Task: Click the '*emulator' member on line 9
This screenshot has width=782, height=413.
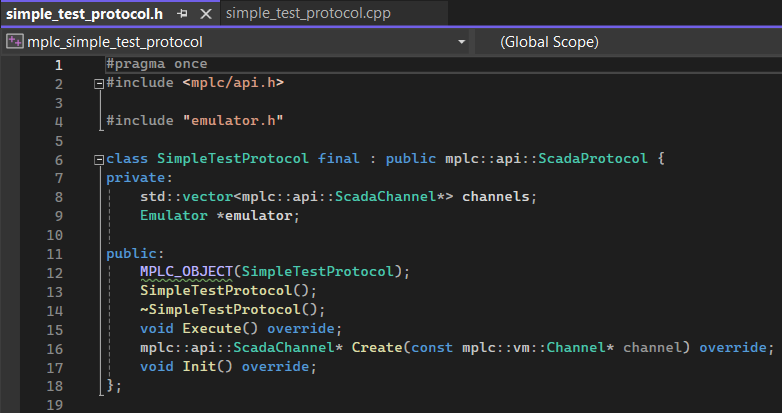Action: click(254, 215)
